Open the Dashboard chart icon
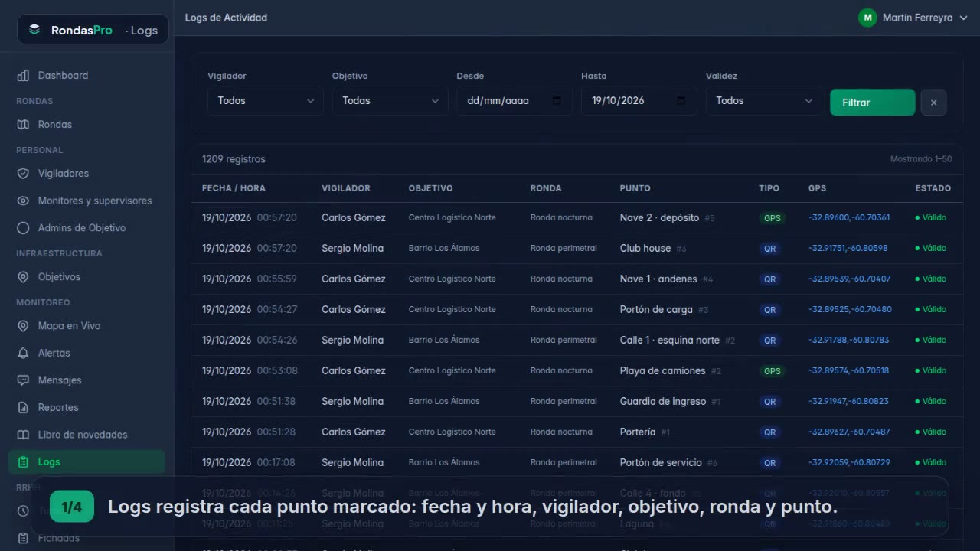980x551 pixels. point(23,75)
